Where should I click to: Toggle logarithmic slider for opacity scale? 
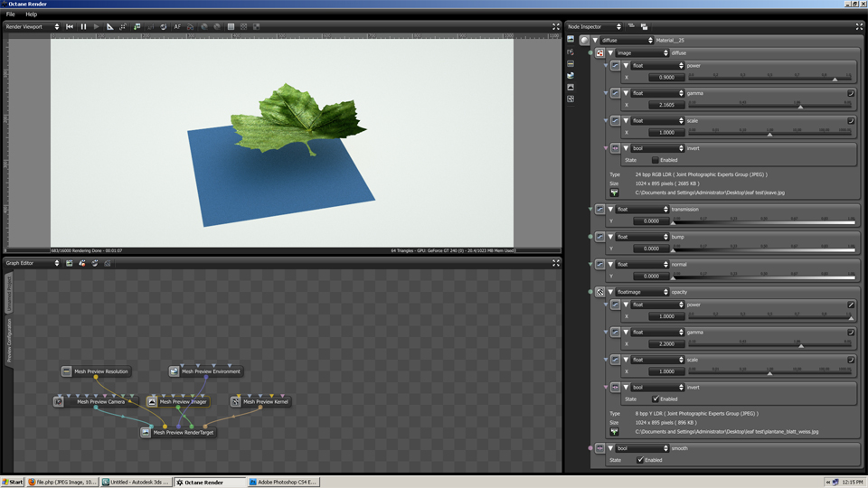851,360
